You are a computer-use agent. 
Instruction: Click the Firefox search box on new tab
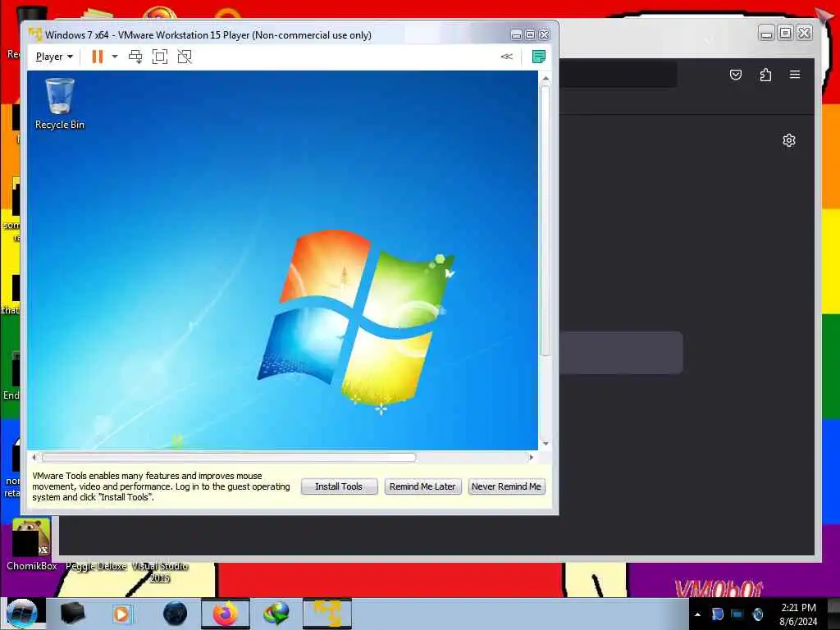click(x=622, y=353)
